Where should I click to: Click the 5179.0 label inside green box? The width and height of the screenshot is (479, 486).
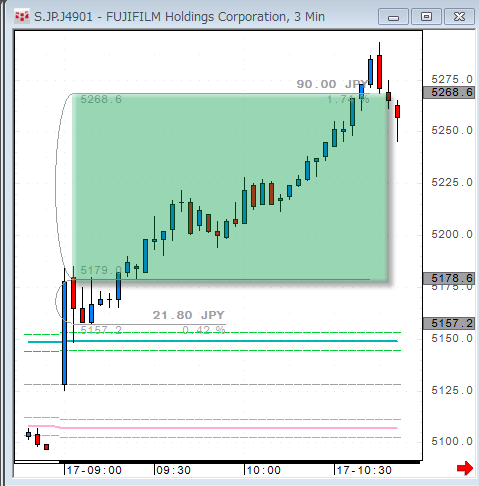click(101, 270)
